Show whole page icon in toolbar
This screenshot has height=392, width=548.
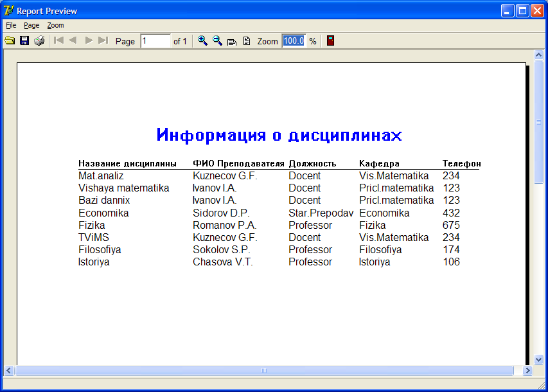click(247, 41)
